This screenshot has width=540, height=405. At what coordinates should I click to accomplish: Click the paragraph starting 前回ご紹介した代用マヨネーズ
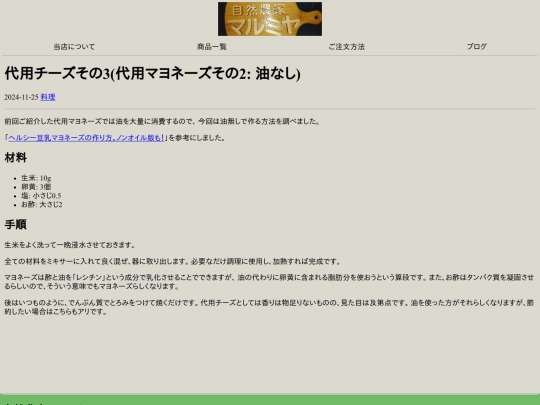click(x=162, y=121)
